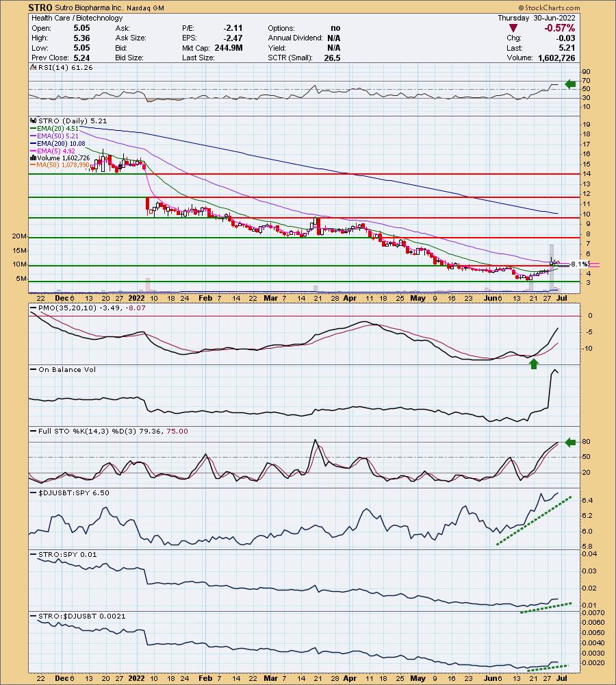The width and height of the screenshot is (616, 685).
Task: Click the STRO (Daily) 5.21 chart label
Action: pos(73,121)
